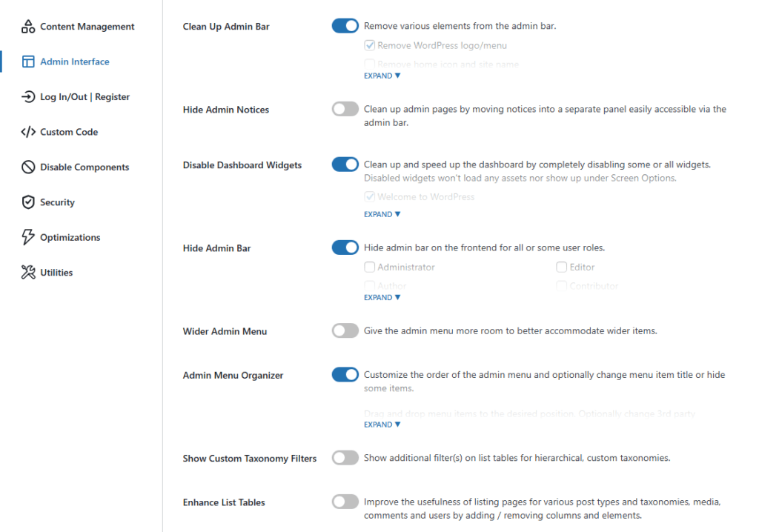Click 'Give the admin menu more room' description

(x=510, y=331)
